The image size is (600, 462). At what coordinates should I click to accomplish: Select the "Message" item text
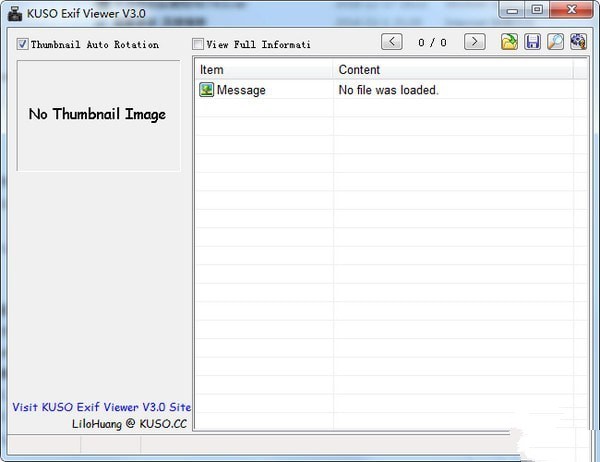(x=241, y=90)
